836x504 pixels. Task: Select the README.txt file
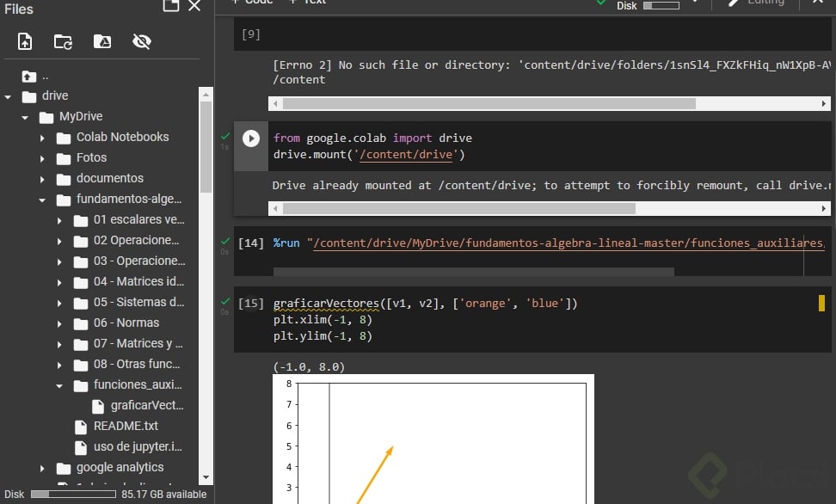126,426
